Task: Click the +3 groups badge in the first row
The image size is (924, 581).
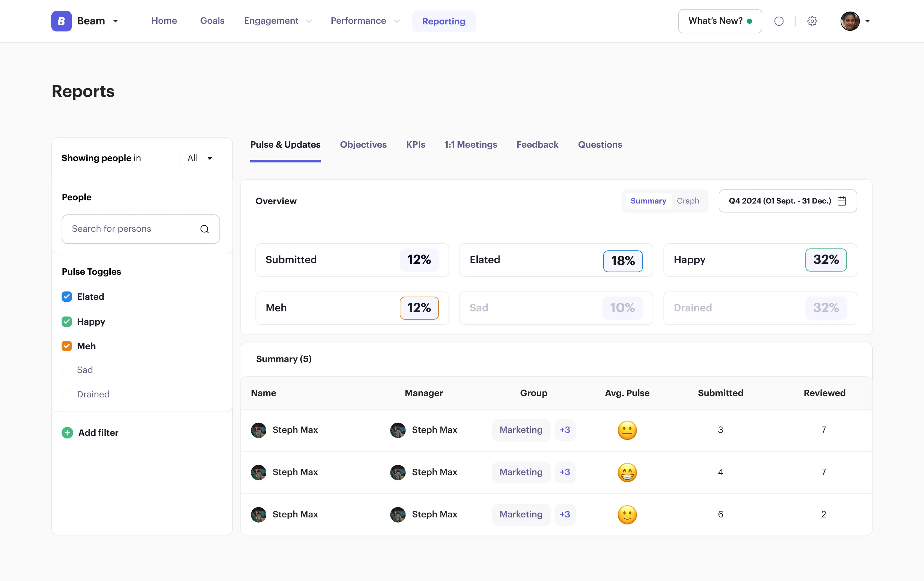Action: [565, 430]
